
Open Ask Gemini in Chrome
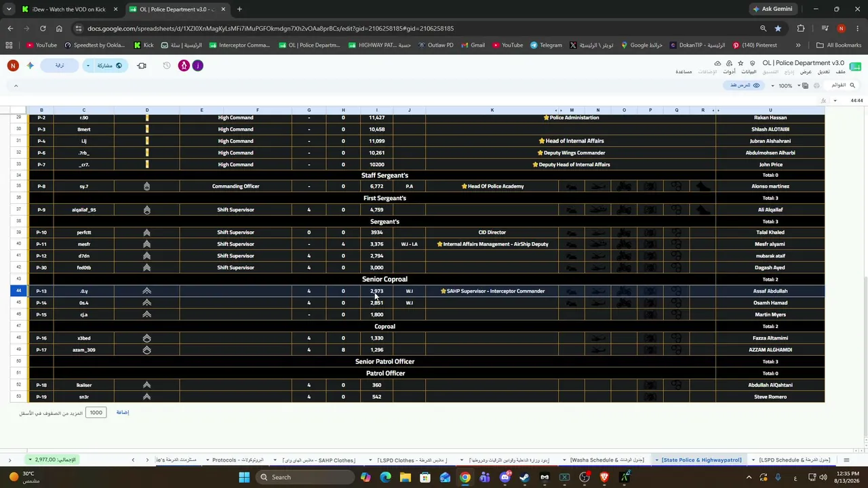pos(772,9)
